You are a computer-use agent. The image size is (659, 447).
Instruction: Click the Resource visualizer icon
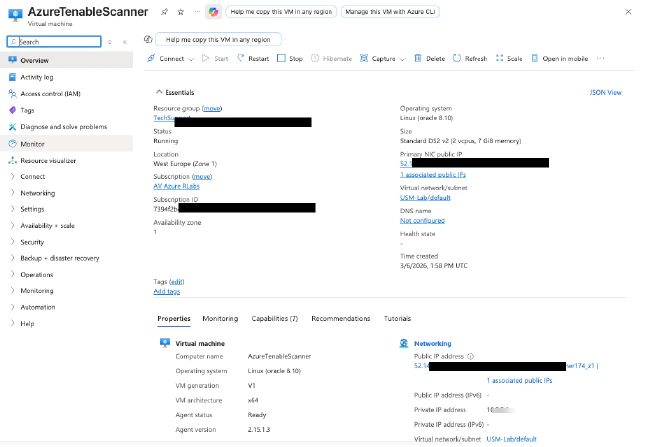tap(13, 160)
